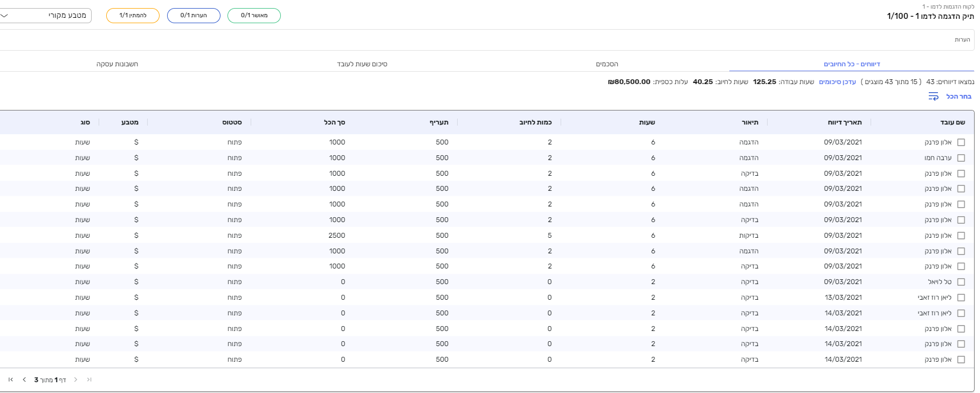Go to next page using the dark single chevron
980x393 pixels.
click(x=24, y=380)
